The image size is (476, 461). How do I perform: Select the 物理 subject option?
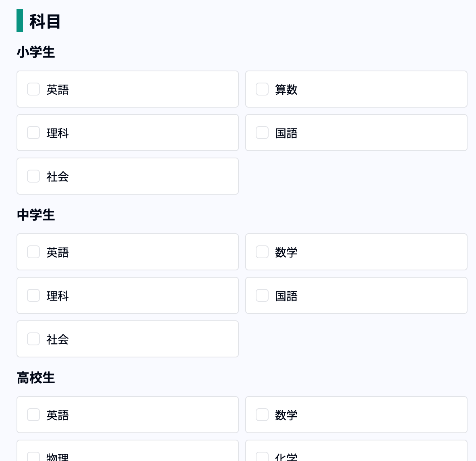point(33,457)
